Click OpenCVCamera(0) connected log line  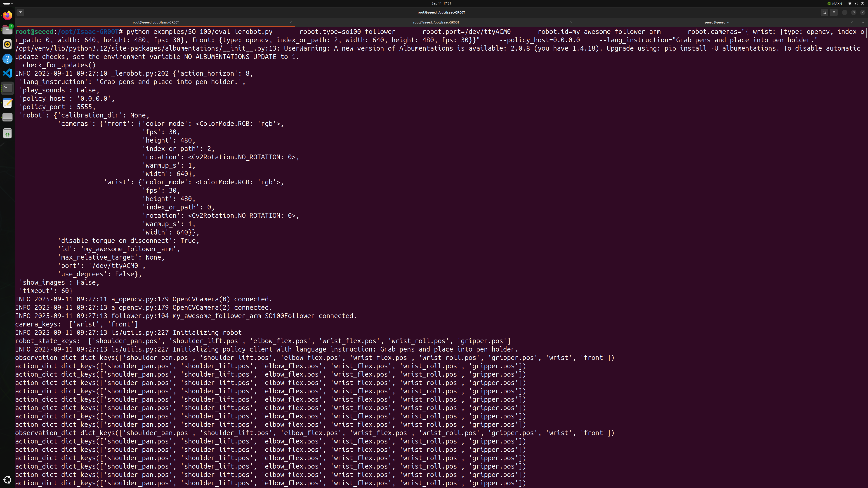pos(144,299)
